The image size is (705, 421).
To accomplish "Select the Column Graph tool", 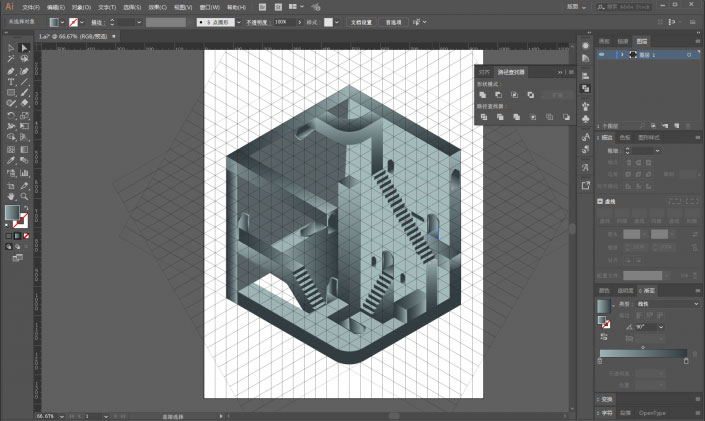I will (x=24, y=173).
